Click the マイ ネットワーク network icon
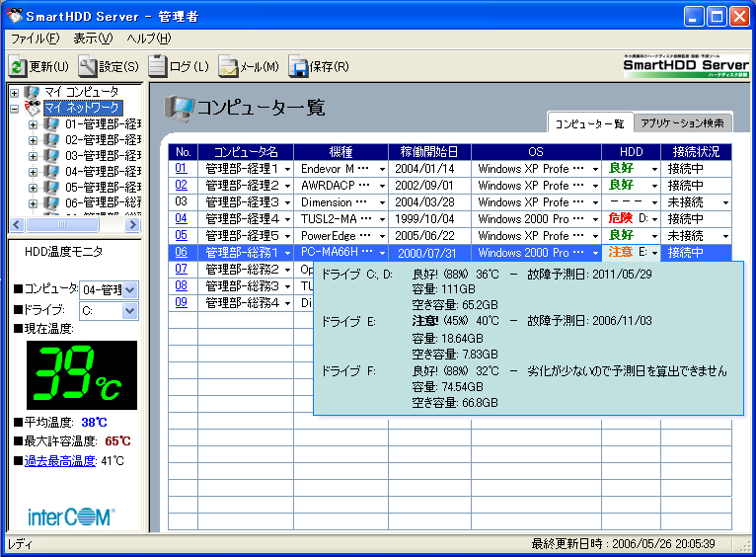 (x=33, y=108)
